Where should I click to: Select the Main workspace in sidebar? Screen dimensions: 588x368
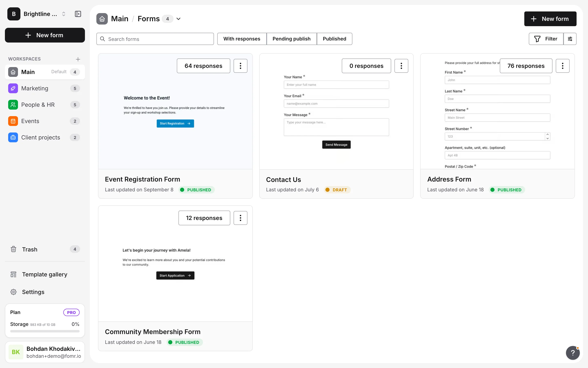coord(45,72)
